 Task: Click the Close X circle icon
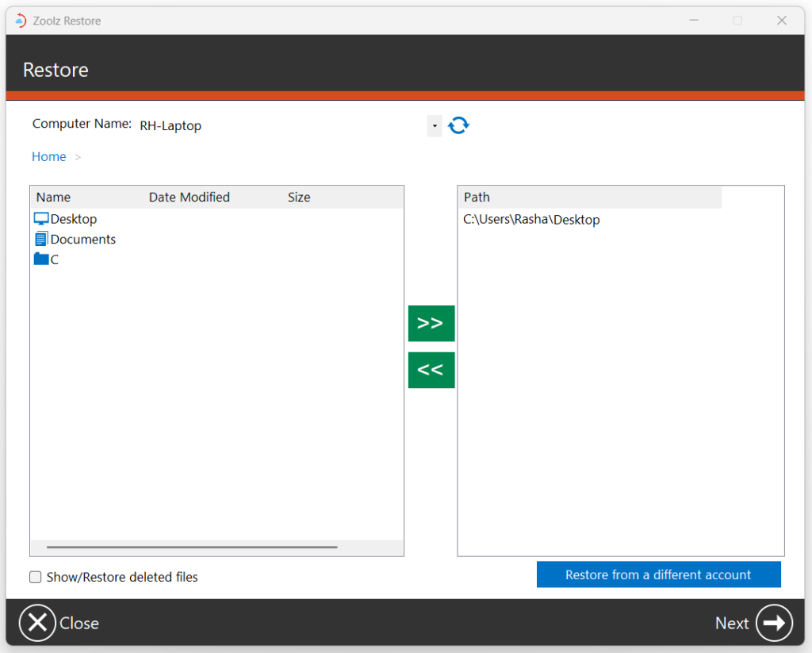[37, 623]
